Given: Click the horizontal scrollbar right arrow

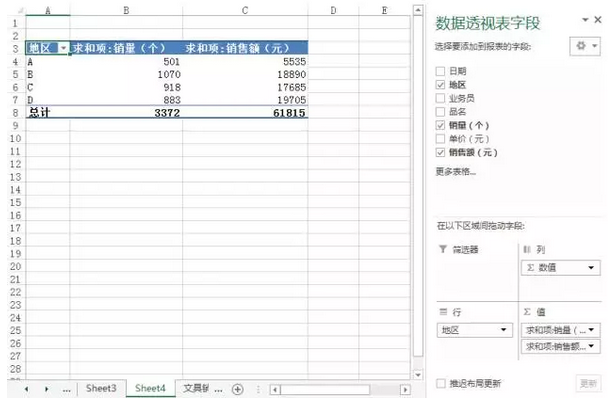Looking at the screenshot, I should click(405, 389).
